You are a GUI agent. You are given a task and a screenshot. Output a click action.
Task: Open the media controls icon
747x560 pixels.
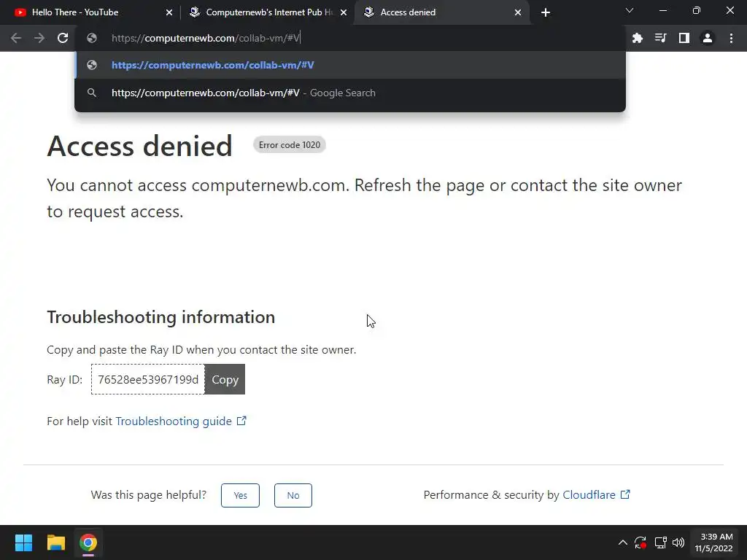pos(660,38)
